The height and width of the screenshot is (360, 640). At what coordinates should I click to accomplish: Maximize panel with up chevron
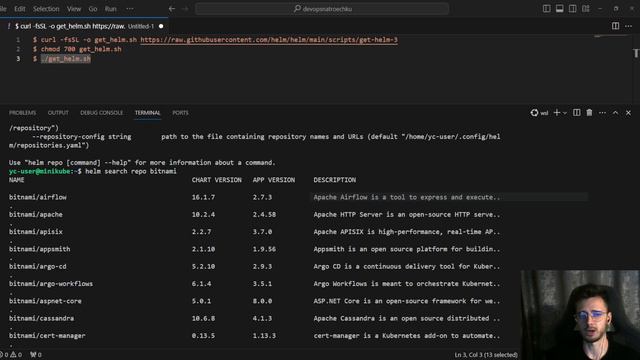click(615, 113)
